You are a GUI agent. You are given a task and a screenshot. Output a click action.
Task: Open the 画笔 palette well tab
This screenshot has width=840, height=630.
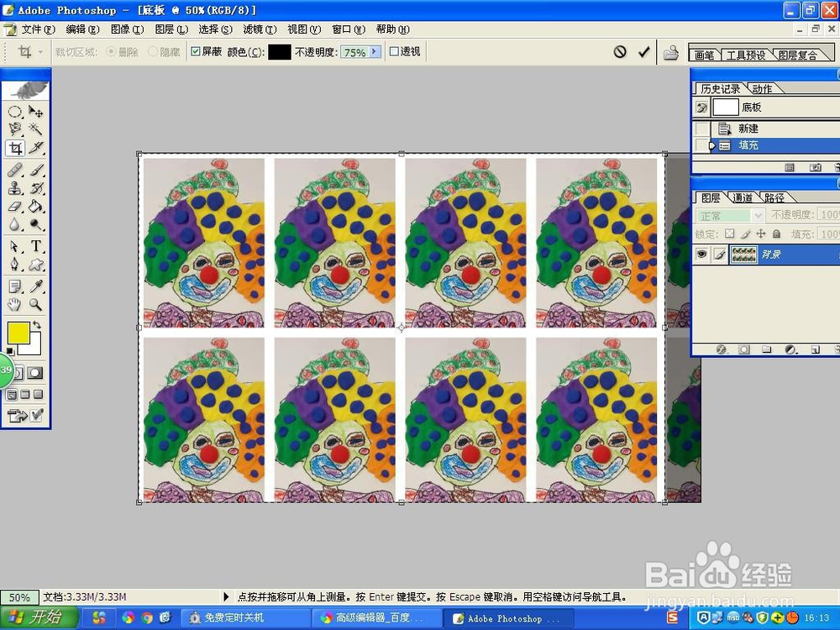705,55
